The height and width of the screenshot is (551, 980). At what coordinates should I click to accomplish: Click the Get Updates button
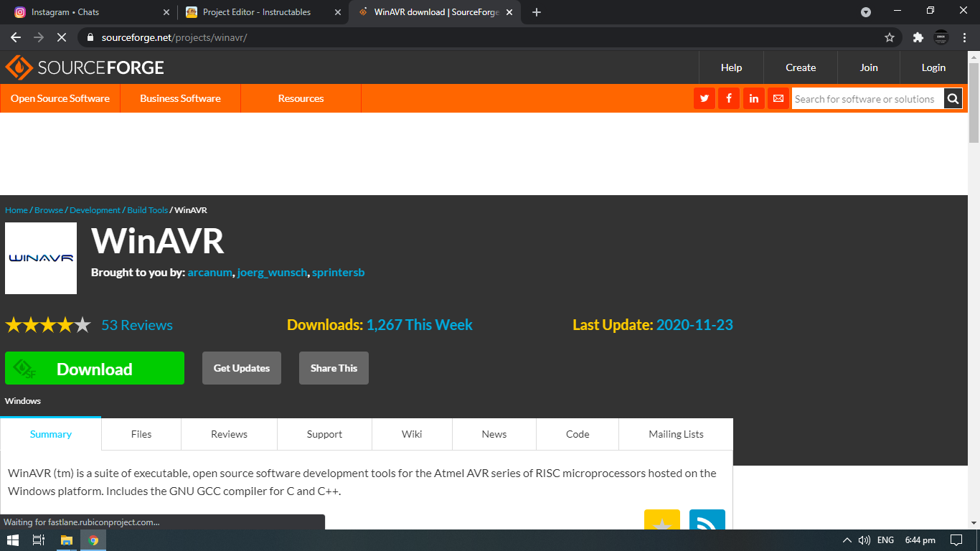coord(242,368)
